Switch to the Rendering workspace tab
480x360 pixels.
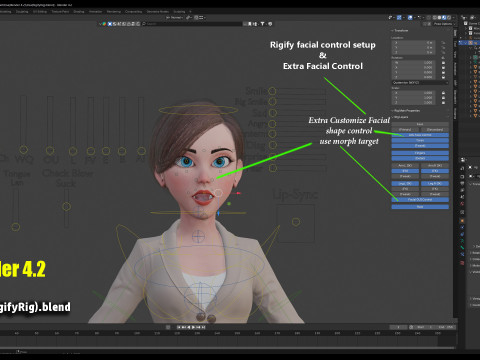114,12
